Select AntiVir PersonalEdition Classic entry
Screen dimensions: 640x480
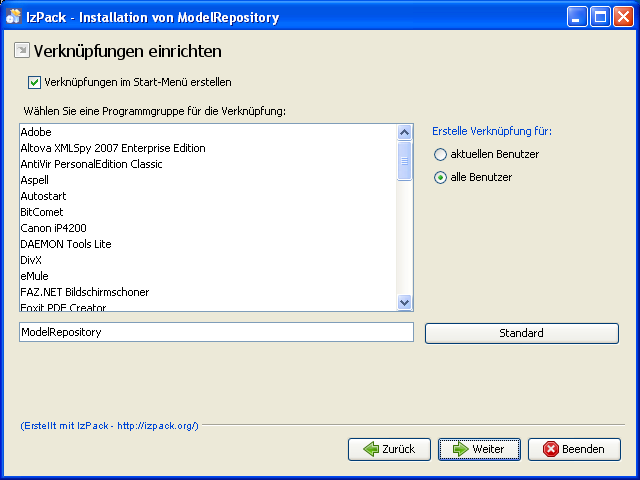(x=208, y=164)
